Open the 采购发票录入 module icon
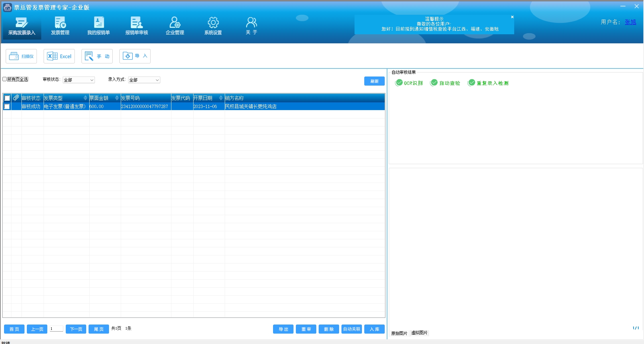The image size is (644, 344). [21, 26]
